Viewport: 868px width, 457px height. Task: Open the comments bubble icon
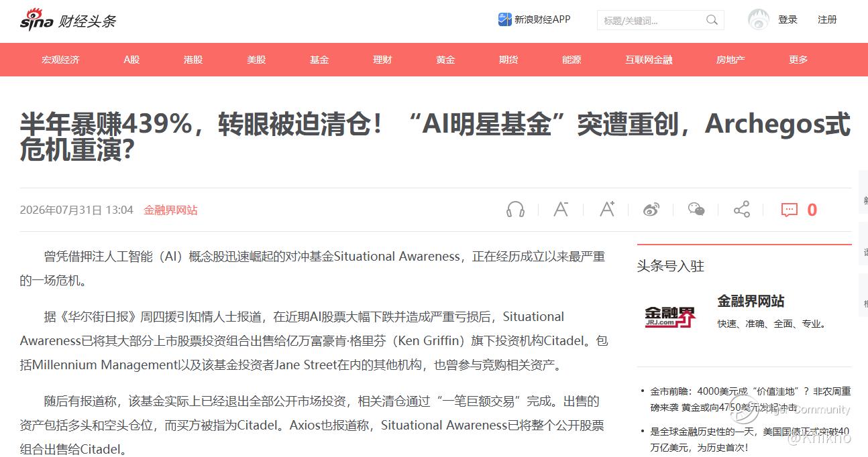coord(790,210)
